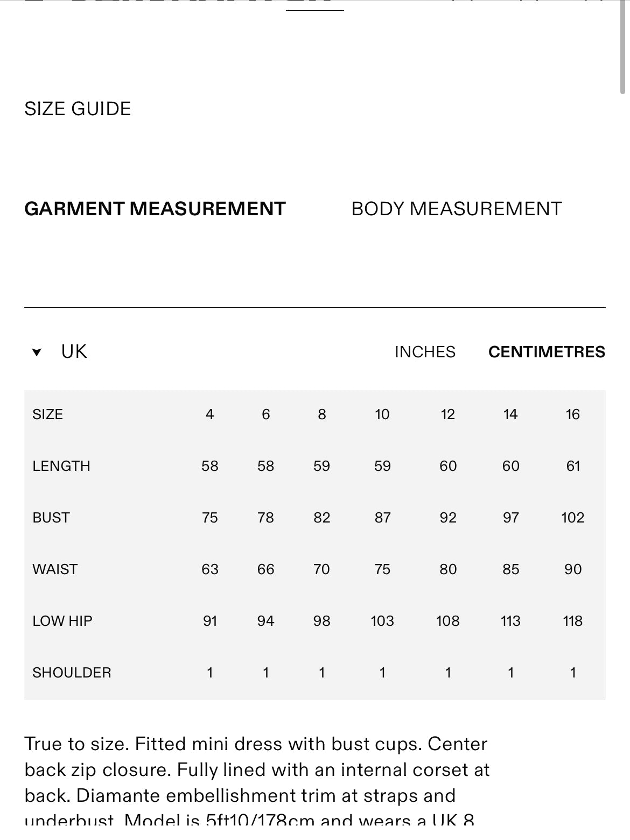The height and width of the screenshot is (840, 630).
Task: Click the SHOULDER row label
Action: (72, 673)
